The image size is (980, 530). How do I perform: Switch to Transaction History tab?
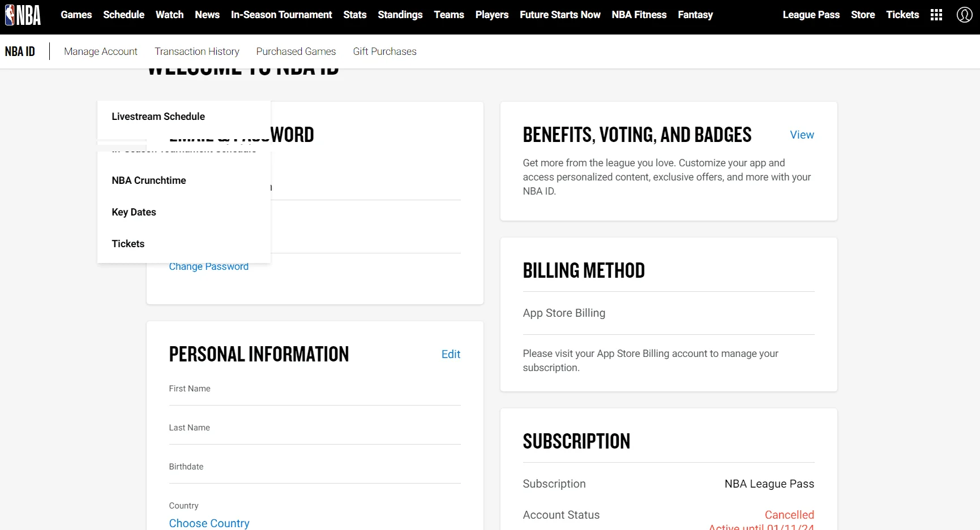point(197,51)
